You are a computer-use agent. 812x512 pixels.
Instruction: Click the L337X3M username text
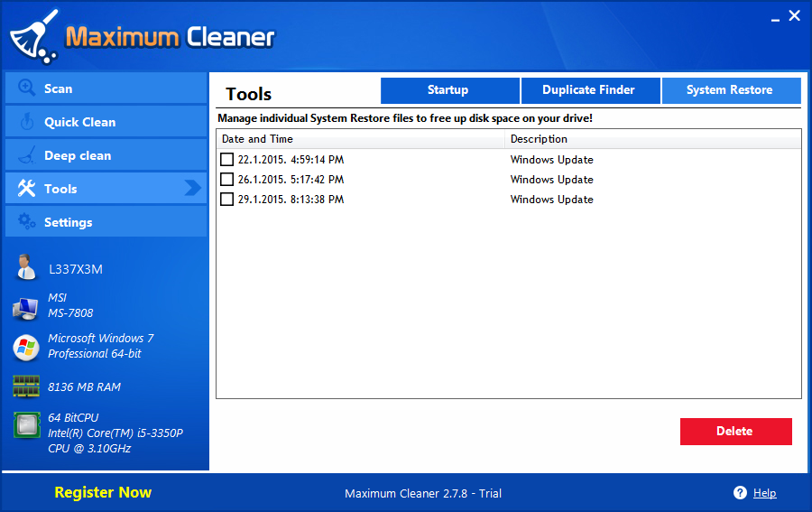[76, 269]
